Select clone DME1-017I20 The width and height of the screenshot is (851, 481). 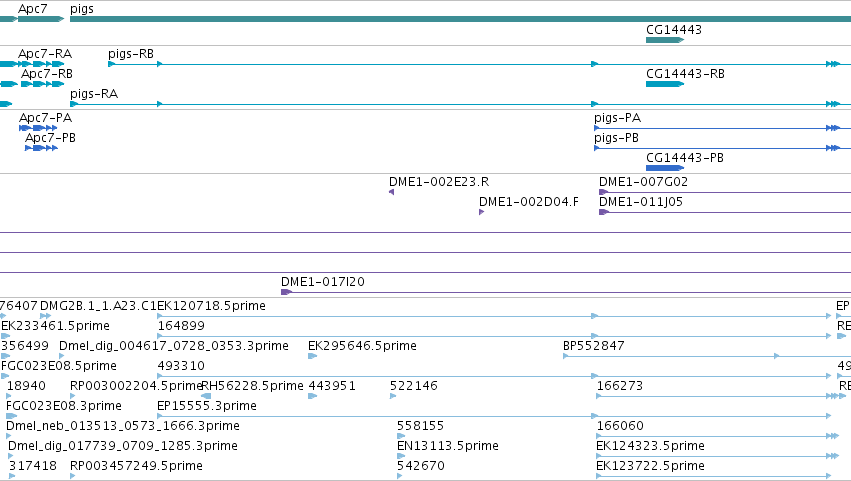tap(323, 282)
